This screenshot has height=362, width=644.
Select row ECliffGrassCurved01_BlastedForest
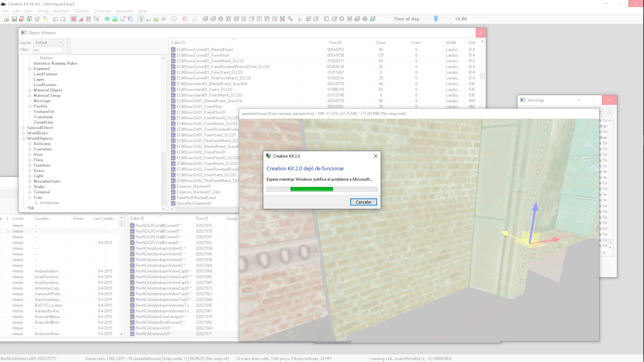[x=205, y=50]
